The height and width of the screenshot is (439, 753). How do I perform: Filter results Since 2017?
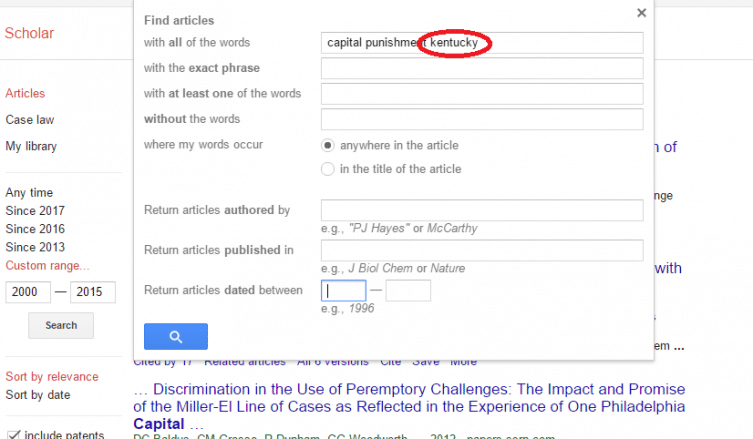pos(35,211)
